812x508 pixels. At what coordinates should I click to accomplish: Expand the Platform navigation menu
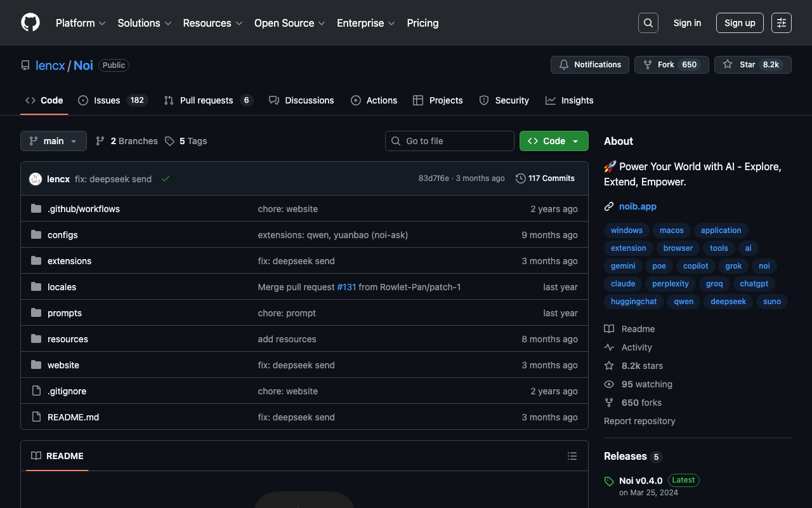click(x=81, y=23)
